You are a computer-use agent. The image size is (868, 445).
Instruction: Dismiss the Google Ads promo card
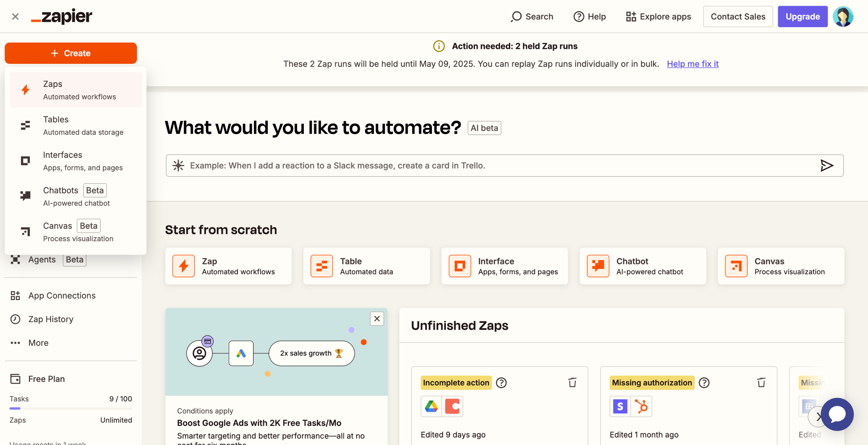[x=377, y=318]
